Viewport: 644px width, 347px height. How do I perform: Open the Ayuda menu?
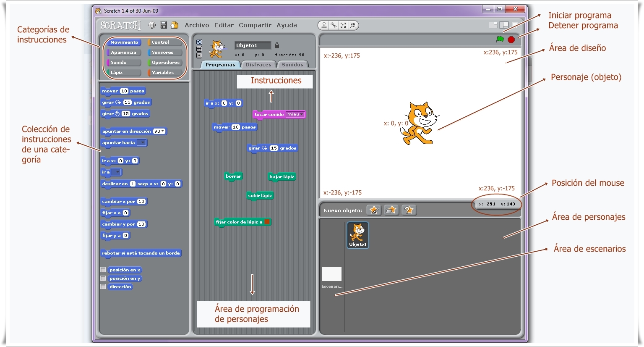coord(287,25)
